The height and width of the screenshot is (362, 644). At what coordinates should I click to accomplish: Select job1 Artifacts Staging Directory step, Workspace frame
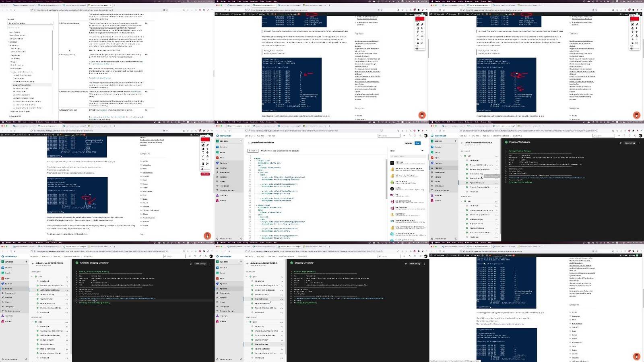click(x=479, y=169)
